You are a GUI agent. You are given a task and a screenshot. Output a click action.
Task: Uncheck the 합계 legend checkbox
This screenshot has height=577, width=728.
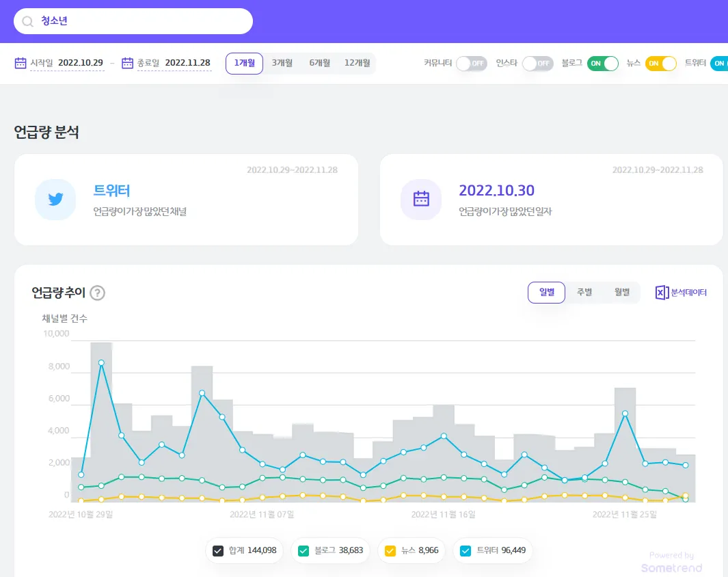tap(219, 550)
